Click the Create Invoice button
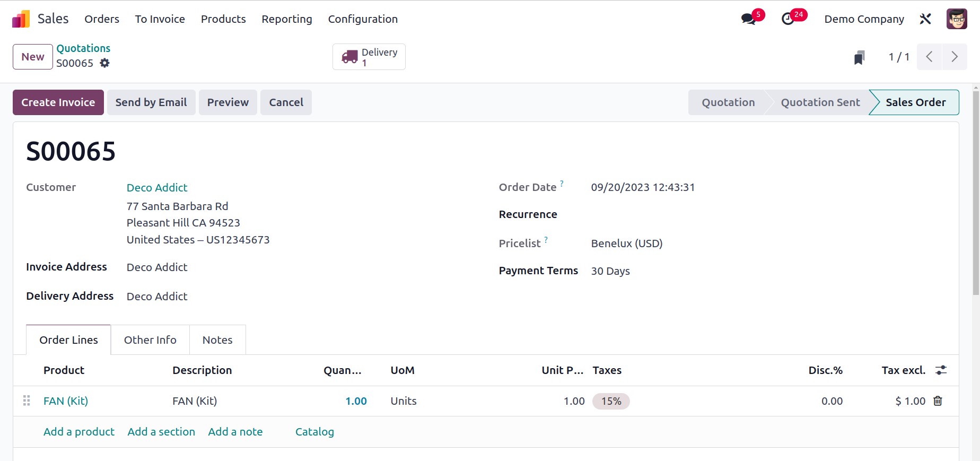Viewport: 980px width, 461px height. coord(58,102)
